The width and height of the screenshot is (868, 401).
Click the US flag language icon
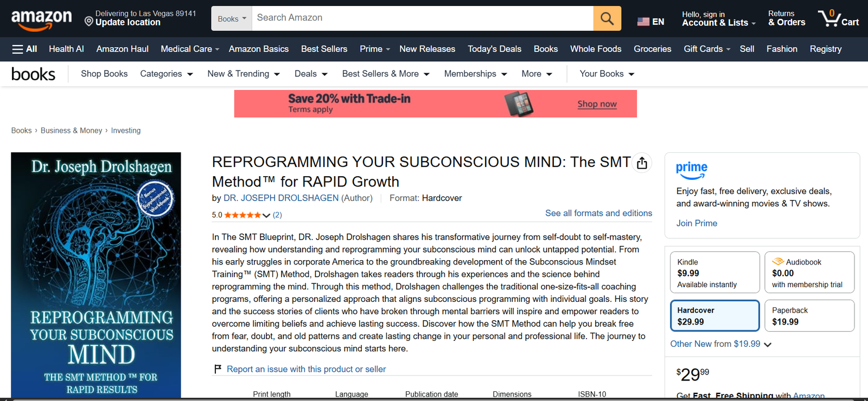coord(643,22)
